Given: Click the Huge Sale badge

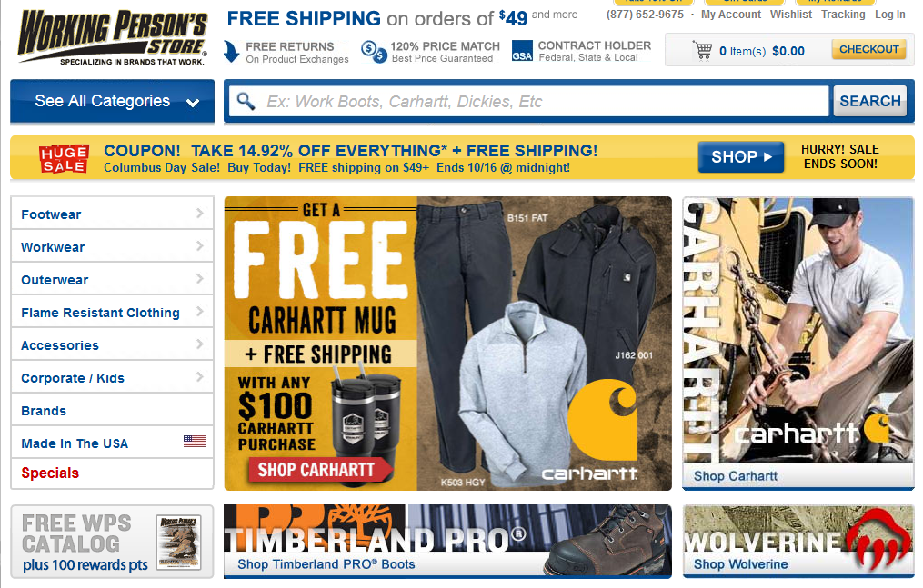Looking at the screenshot, I should pyautogui.click(x=65, y=158).
